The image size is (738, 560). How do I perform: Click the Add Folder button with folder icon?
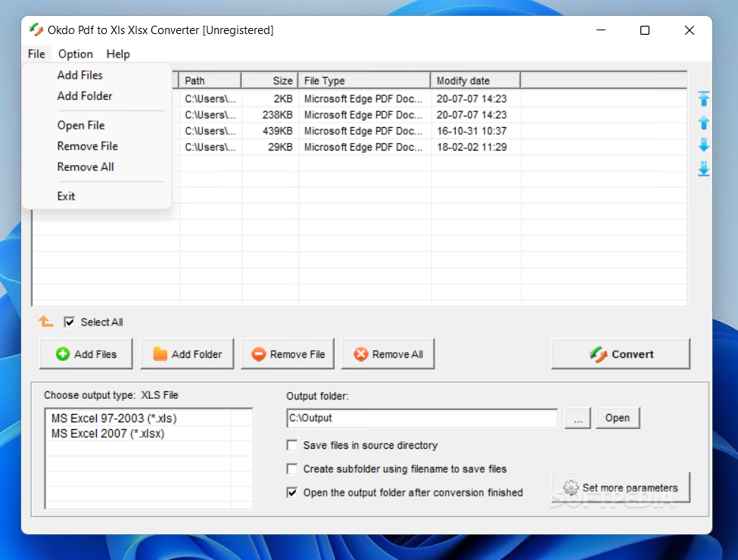point(187,354)
